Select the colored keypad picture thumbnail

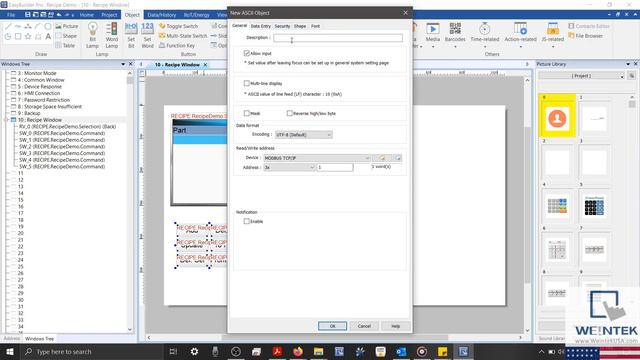[557, 206]
